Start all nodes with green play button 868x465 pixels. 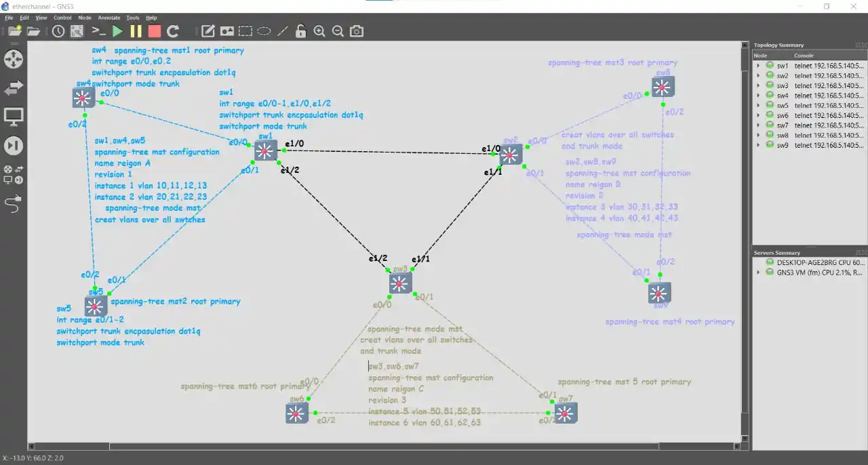click(x=117, y=31)
